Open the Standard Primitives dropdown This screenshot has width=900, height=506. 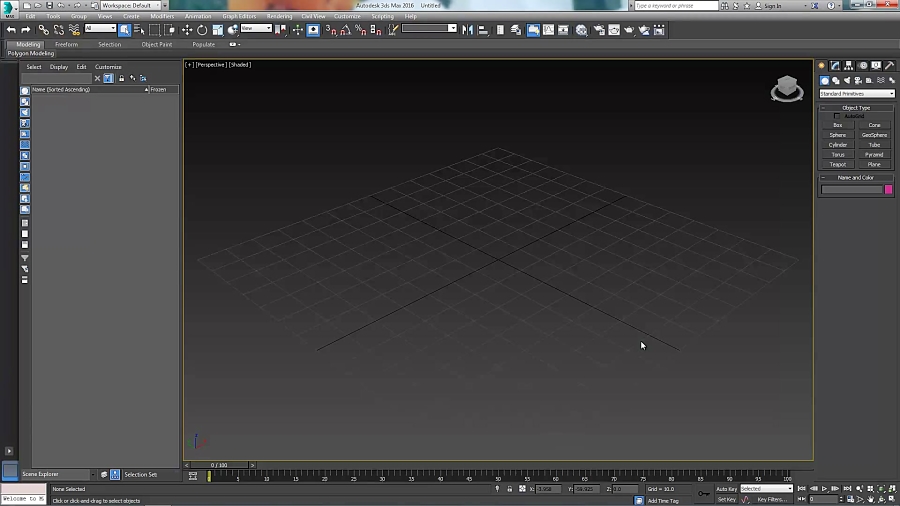point(856,93)
